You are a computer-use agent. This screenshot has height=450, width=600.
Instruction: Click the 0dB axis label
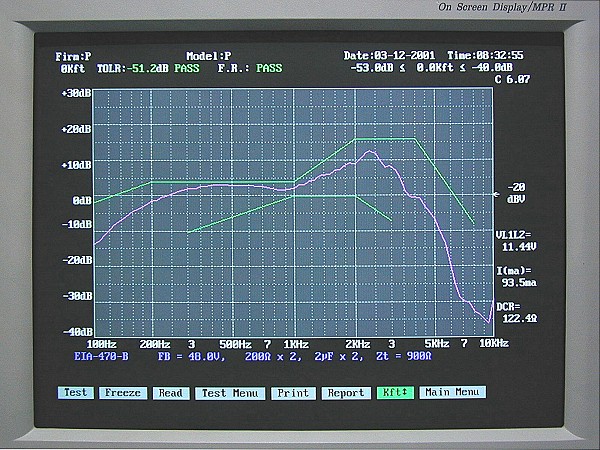point(82,201)
